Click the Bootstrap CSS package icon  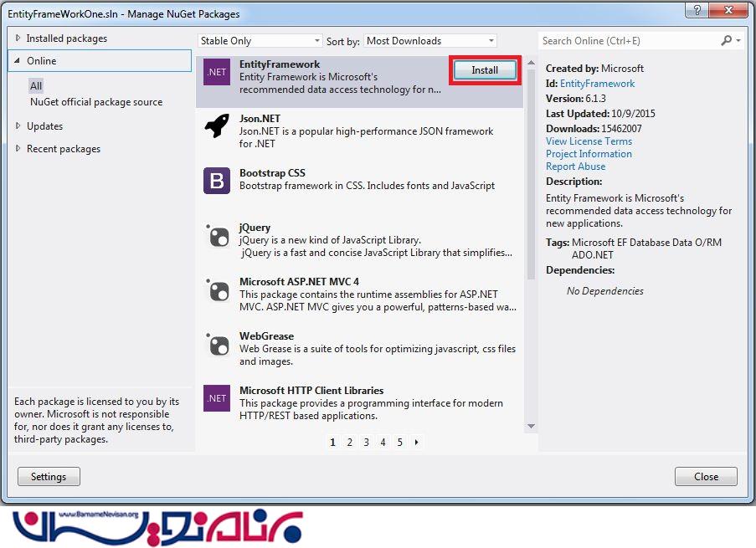click(x=217, y=181)
